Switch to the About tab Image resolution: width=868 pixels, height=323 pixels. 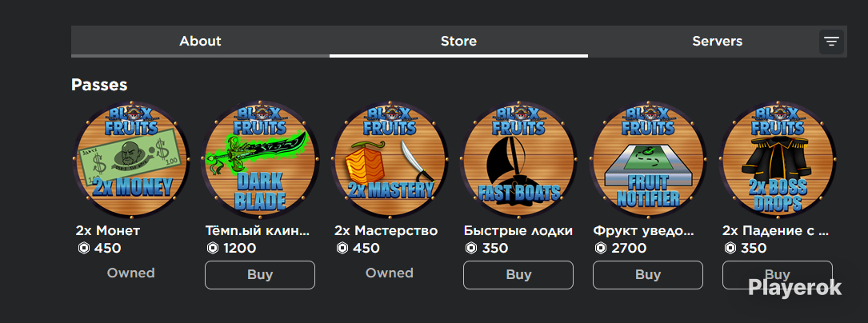tap(200, 41)
